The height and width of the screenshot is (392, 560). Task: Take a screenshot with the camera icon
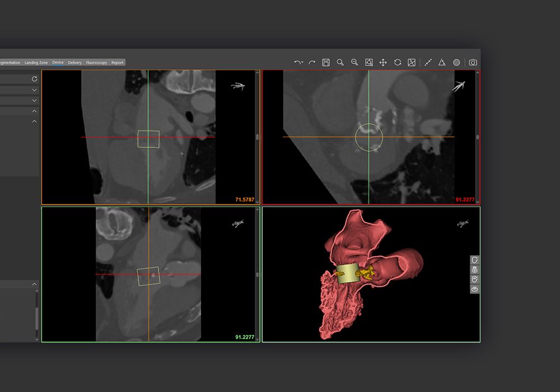pos(473,63)
